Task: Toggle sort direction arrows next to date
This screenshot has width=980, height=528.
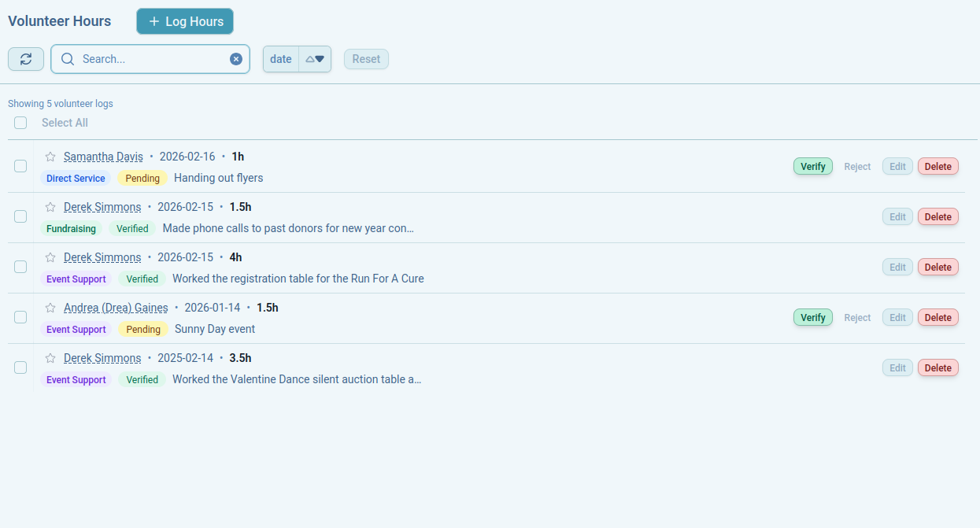Action: [x=315, y=59]
